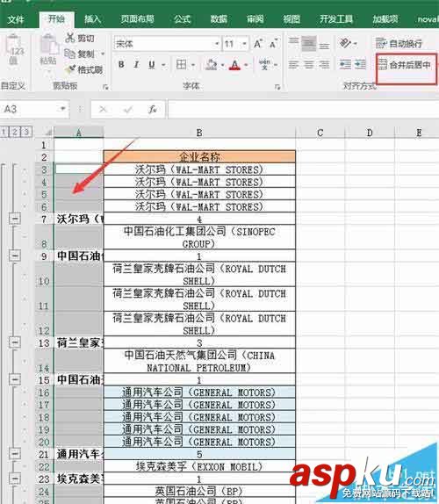439x504 pixels.
Task: Switch to the 数据 Data tab
Action: click(x=219, y=19)
